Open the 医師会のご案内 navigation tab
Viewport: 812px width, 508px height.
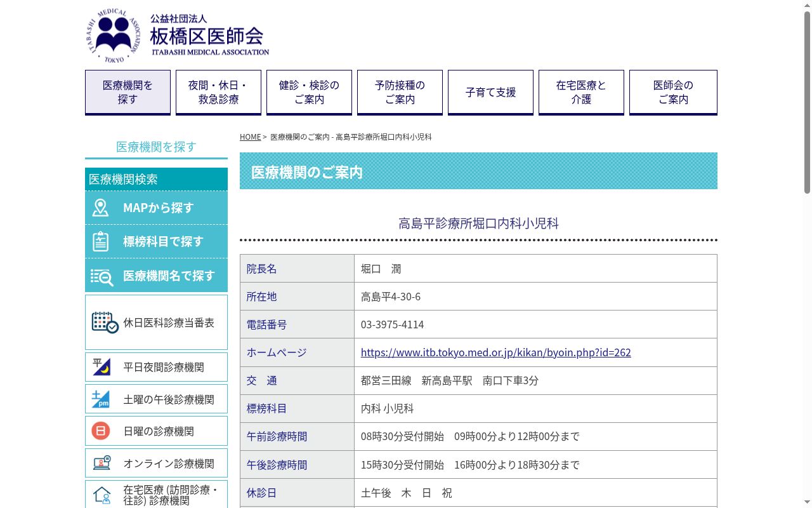pyautogui.click(x=673, y=92)
